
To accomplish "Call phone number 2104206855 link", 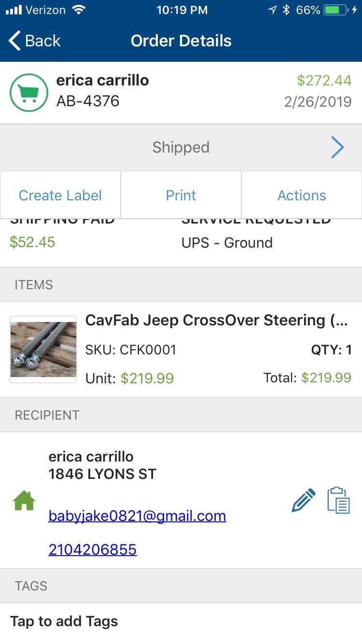I will pyautogui.click(x=93, y=549).
